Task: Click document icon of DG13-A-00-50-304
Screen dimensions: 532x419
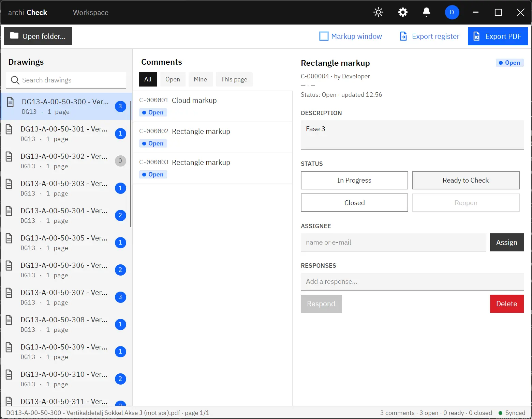Action: pyautogui.click(x=9, y=211)
